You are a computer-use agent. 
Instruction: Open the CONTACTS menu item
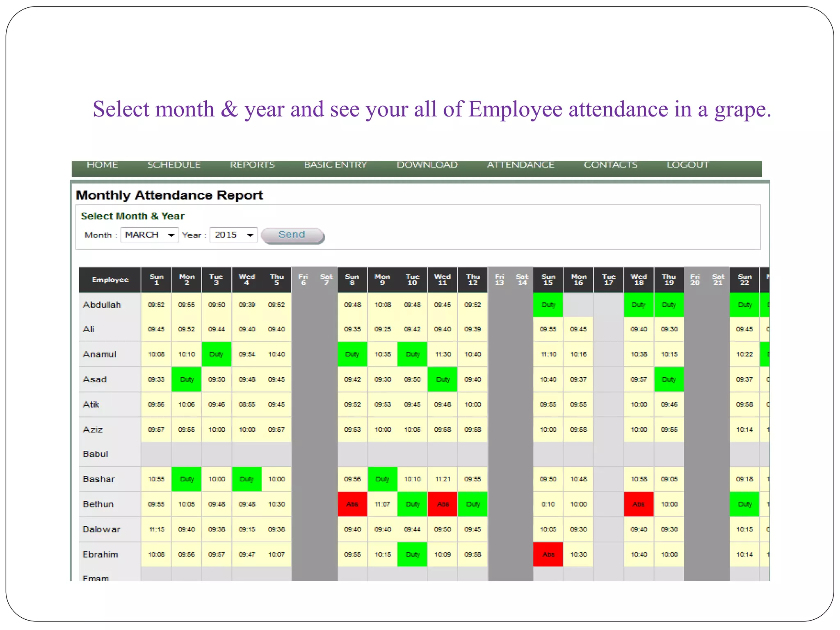pyautogui.click(x=610, y=165)
